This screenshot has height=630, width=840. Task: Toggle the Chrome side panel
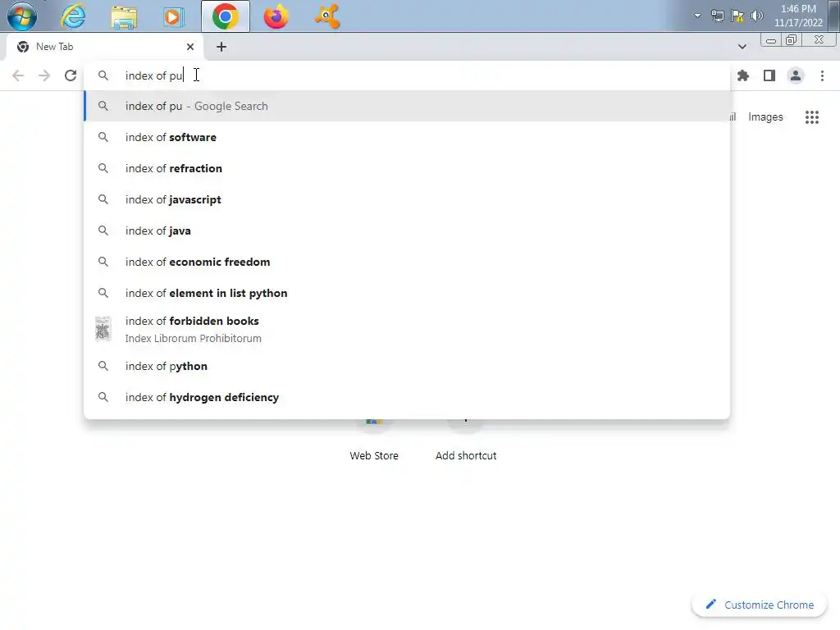point(769,75)
